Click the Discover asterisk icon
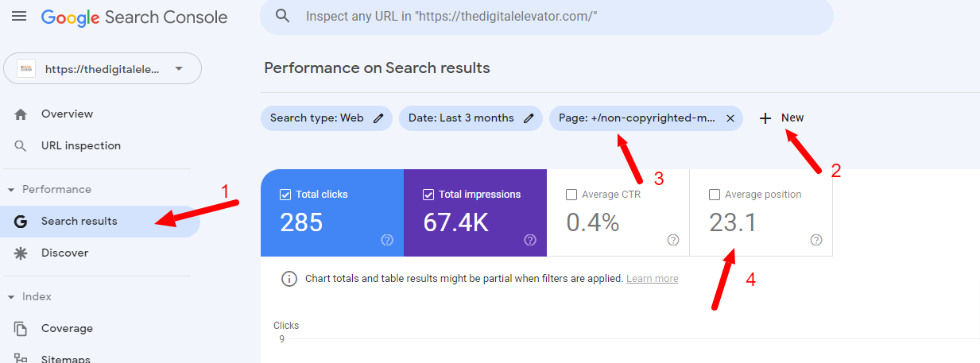The image size is (980, 363). tap(21, 253)
